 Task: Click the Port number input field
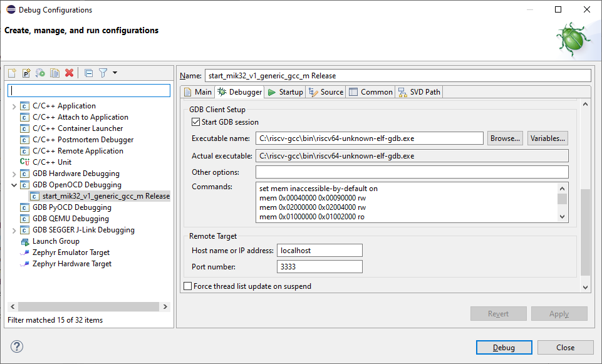(319, 267)
